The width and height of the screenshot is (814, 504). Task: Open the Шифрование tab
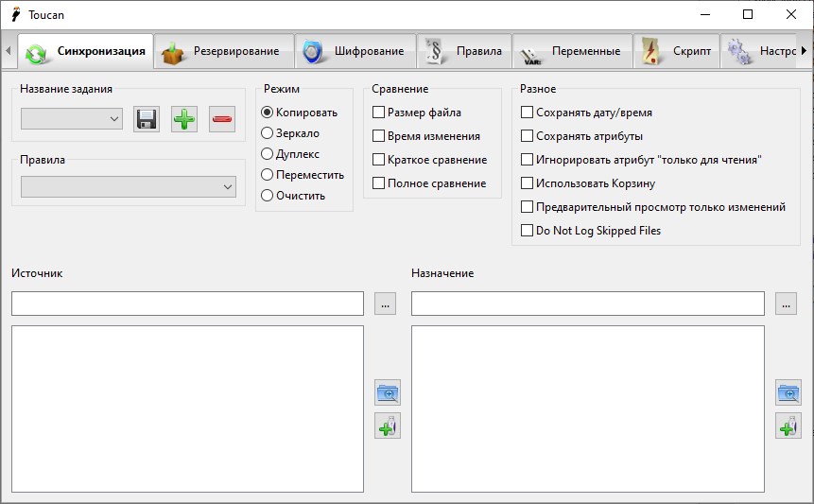[356, 51]
